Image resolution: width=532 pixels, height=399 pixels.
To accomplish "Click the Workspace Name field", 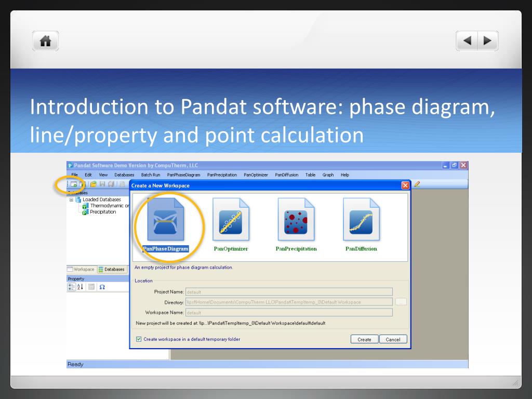I will click(289, 312).
